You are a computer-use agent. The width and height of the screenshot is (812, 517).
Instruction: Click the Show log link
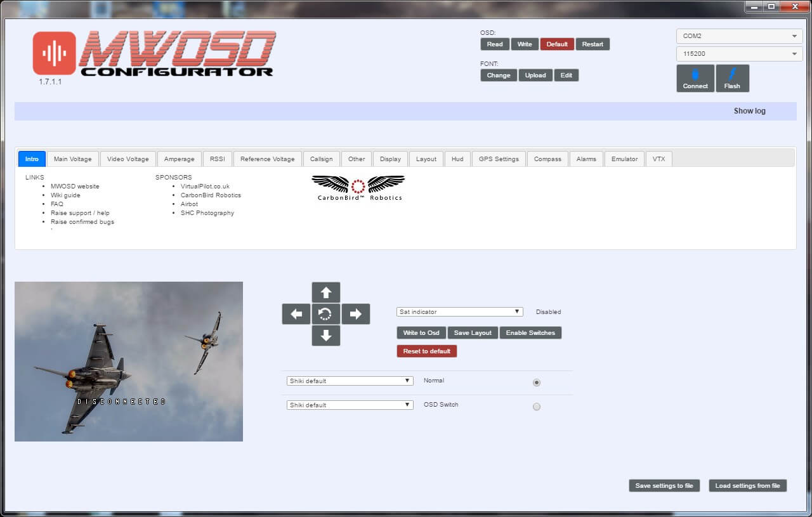pyautogui.click(x=750, y=111)
